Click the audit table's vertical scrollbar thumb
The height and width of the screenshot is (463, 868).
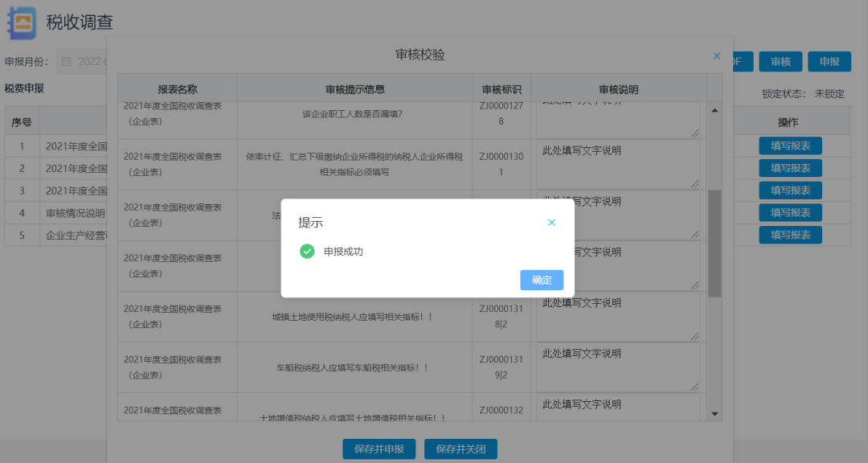click(x=714, y=243)
